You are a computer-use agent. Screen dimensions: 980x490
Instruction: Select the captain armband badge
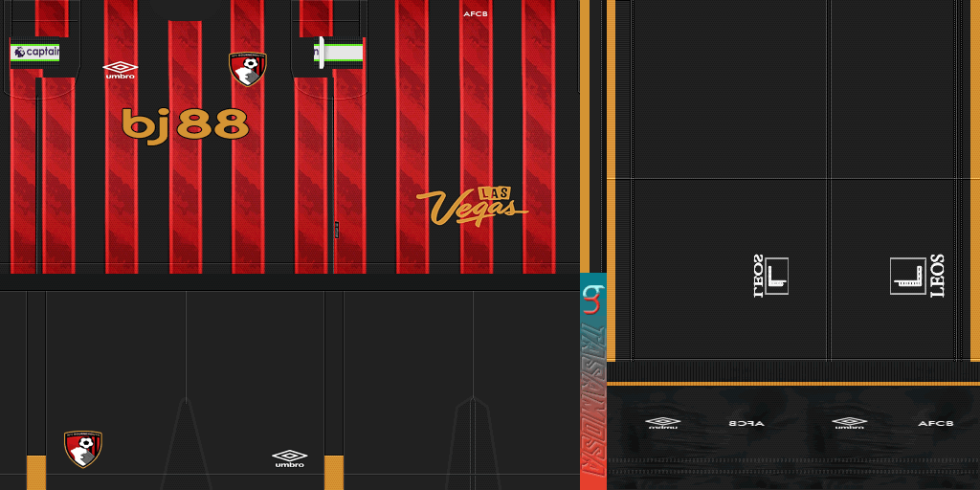pyautogui.click(x=34, y=52)
